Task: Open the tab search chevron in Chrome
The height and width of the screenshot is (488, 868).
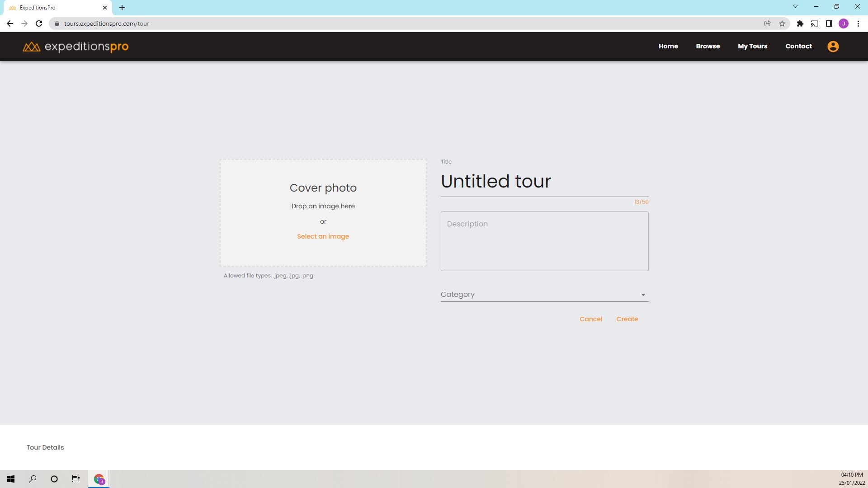Action: [x=795, y=7]
